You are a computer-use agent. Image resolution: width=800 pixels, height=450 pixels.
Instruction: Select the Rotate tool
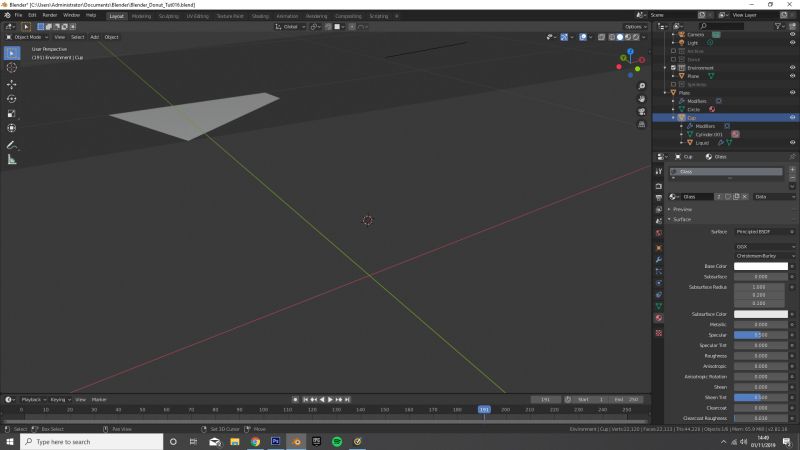click(x=12, y=99)
